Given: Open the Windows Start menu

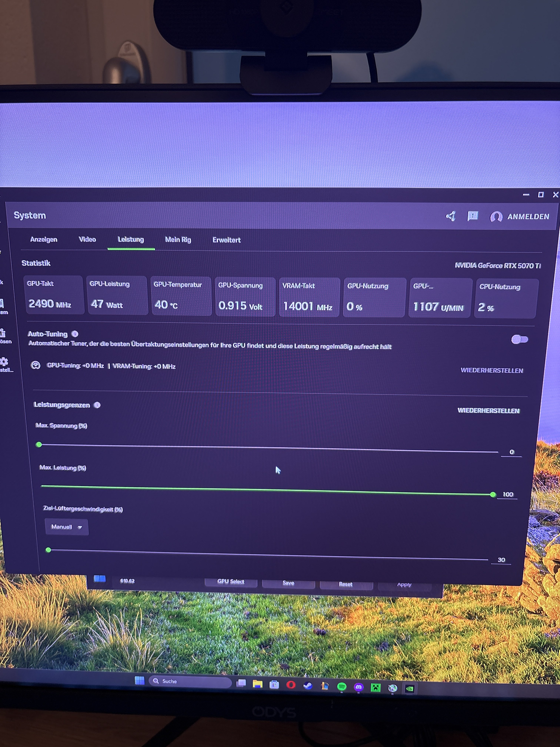Looking at the screenshot, I should (x=139, y=680).
